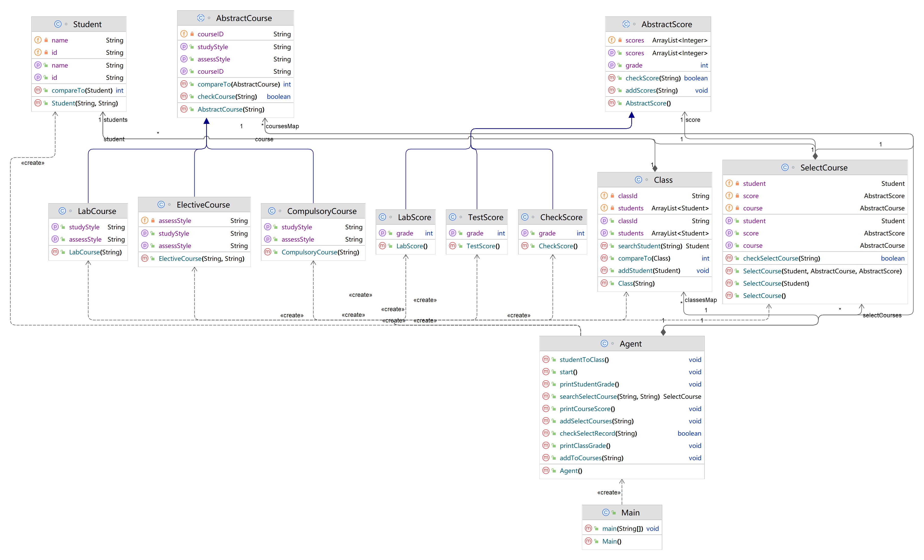Screen dimensions: 924x560
Task: Click the method icon beside studentToClass()
Action: point(546,359)
